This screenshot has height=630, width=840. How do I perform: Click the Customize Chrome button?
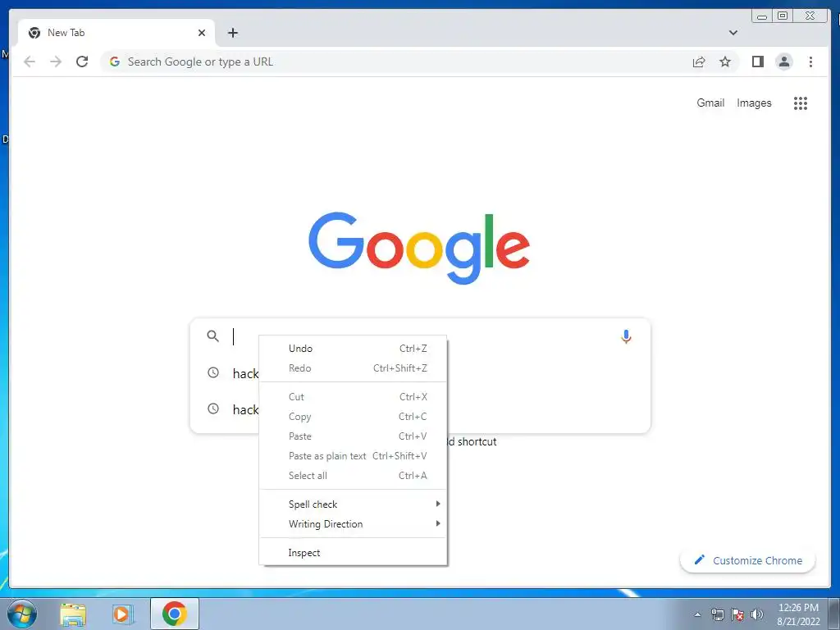point(748,560)
